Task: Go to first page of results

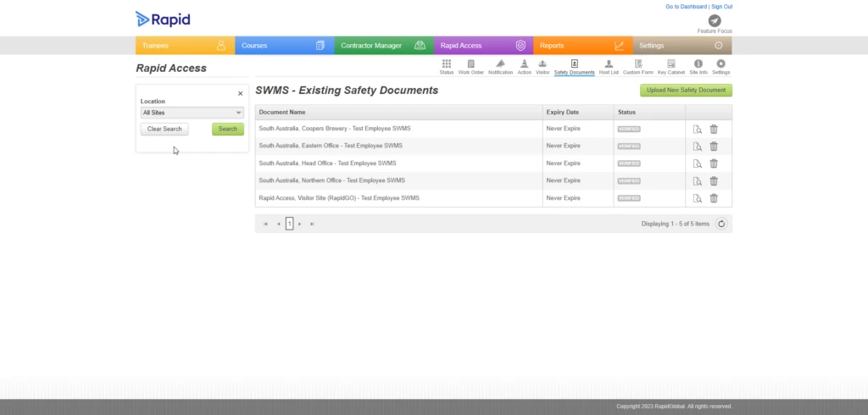Action: (265, 224)
